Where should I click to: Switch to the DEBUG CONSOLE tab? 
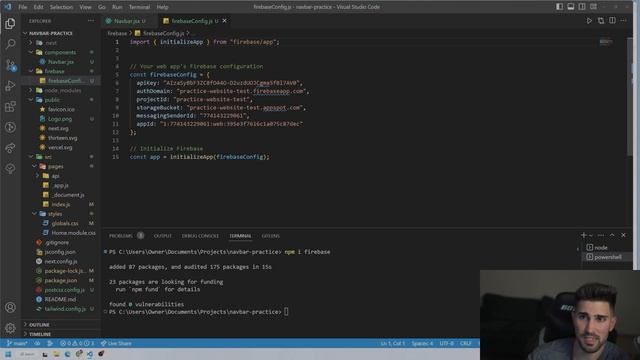200,236
